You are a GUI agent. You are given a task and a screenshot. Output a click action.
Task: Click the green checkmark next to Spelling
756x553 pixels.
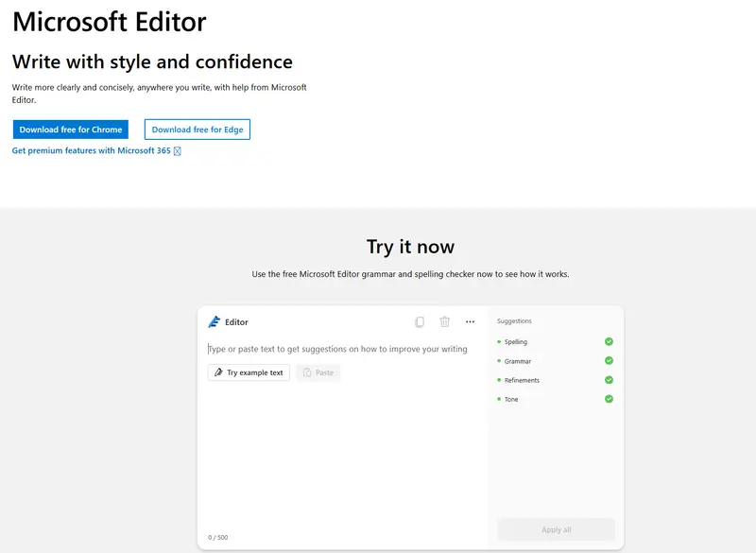pos(609,341)
